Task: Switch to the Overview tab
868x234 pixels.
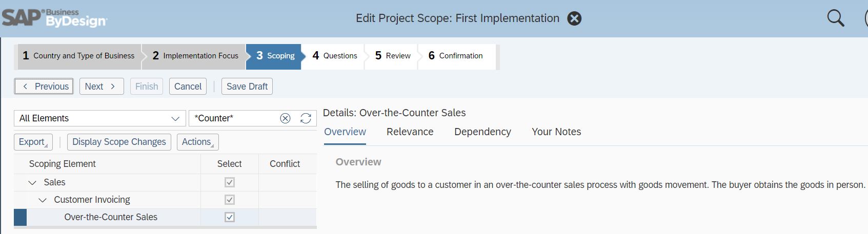Action: pyautogui.click(x=345, y=132)
